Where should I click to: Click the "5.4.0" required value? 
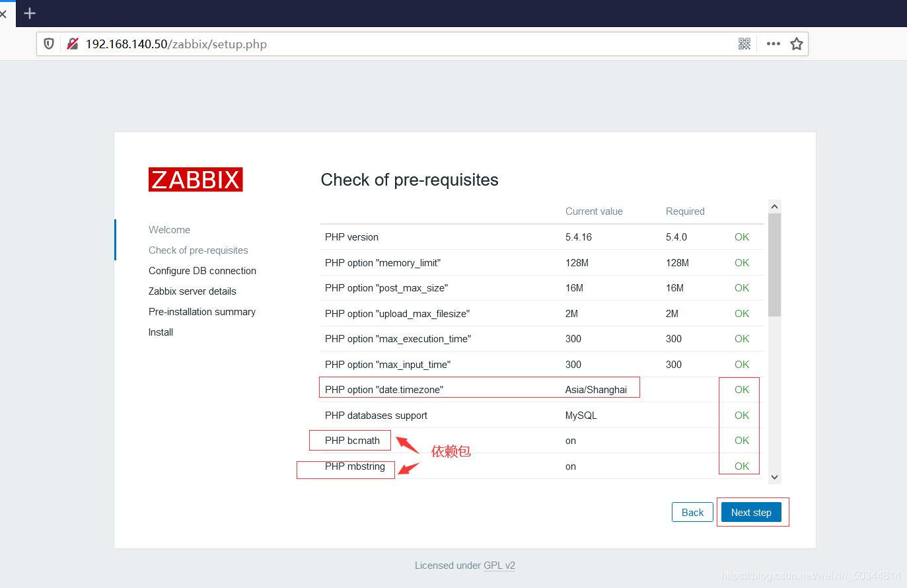(x=676, y=237)
